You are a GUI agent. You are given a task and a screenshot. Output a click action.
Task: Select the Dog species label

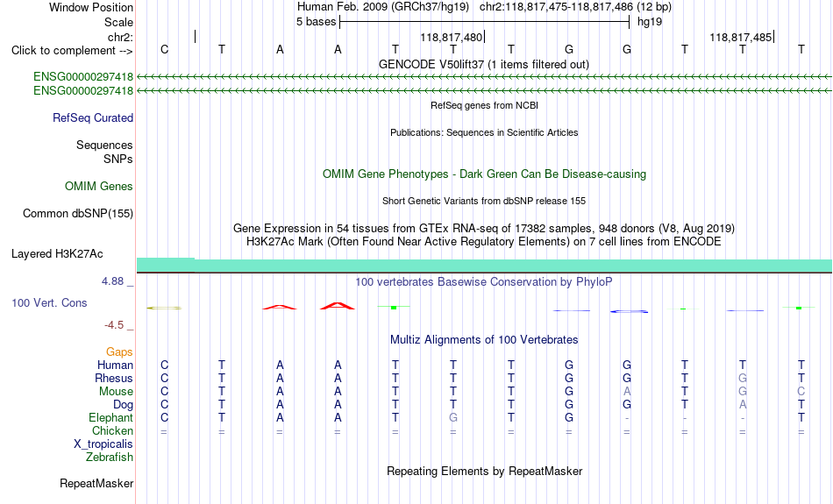[x=124, y=405]
